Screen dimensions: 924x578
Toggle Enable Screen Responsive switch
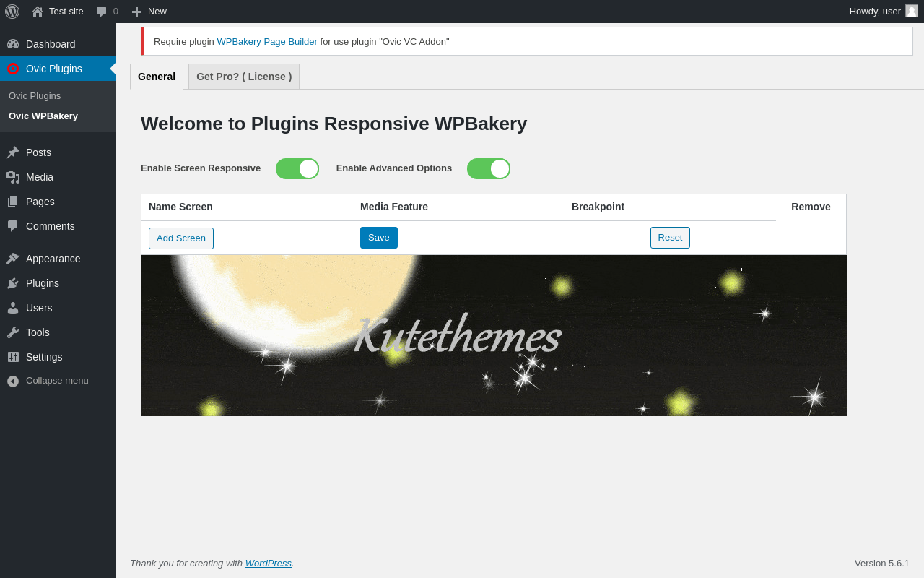tap(297, 168)
